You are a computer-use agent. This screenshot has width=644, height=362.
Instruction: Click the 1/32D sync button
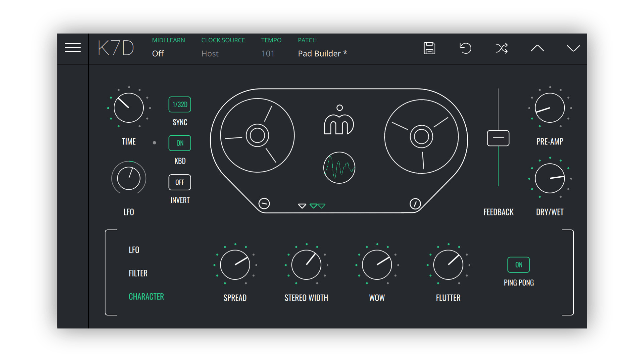[180, 105]
